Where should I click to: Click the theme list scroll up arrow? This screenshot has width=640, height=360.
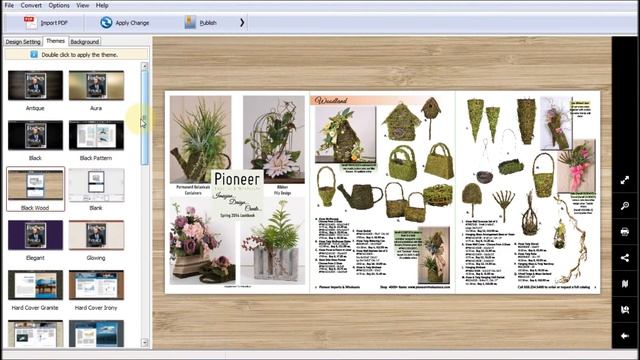coord(144,66)
